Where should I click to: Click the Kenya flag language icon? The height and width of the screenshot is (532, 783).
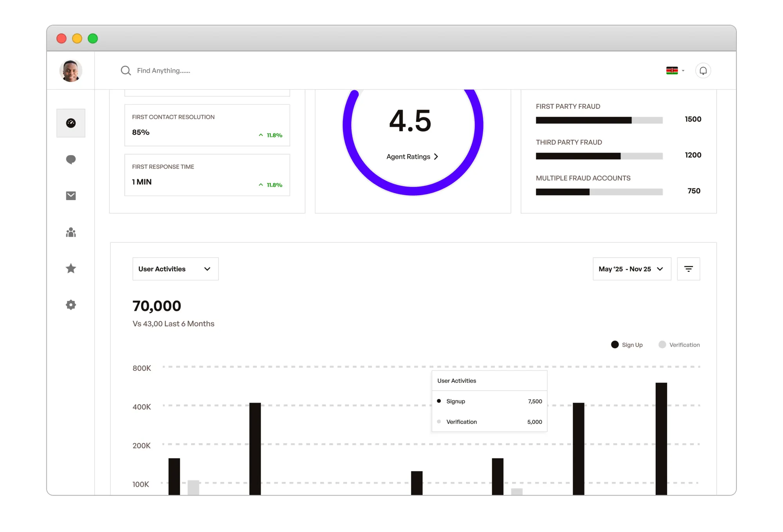(x=672, y=70)
